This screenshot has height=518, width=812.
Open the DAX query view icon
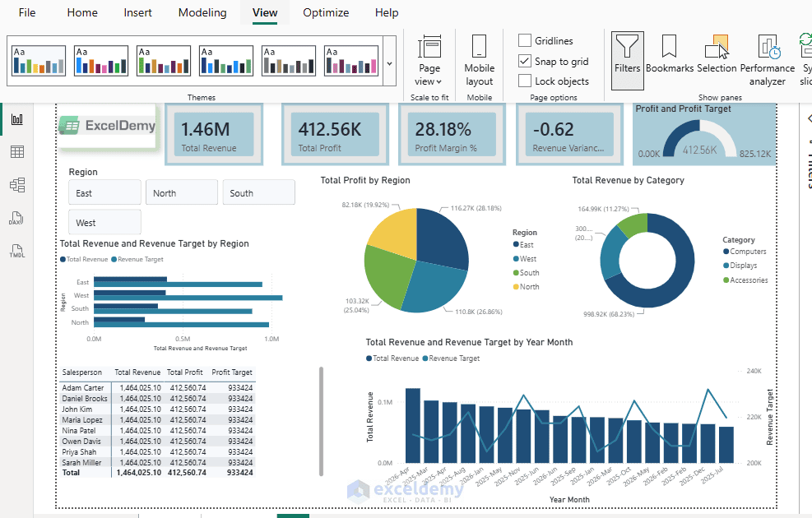[16, 219]
